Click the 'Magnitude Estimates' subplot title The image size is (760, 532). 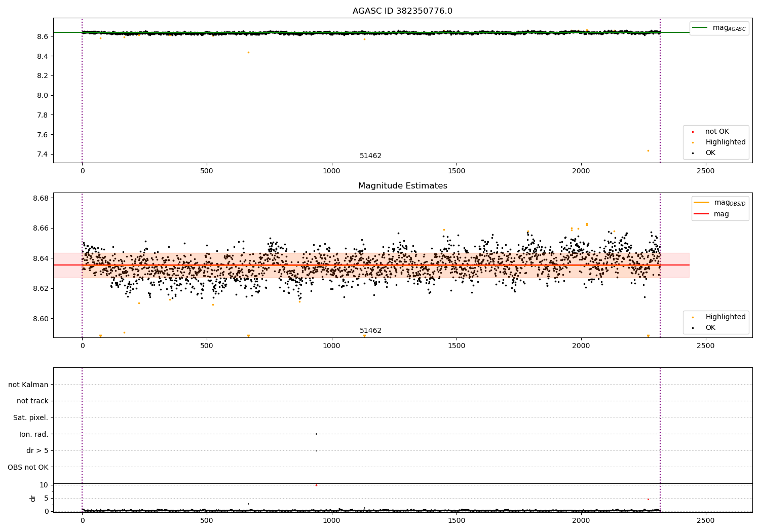[x=402, y=186]
